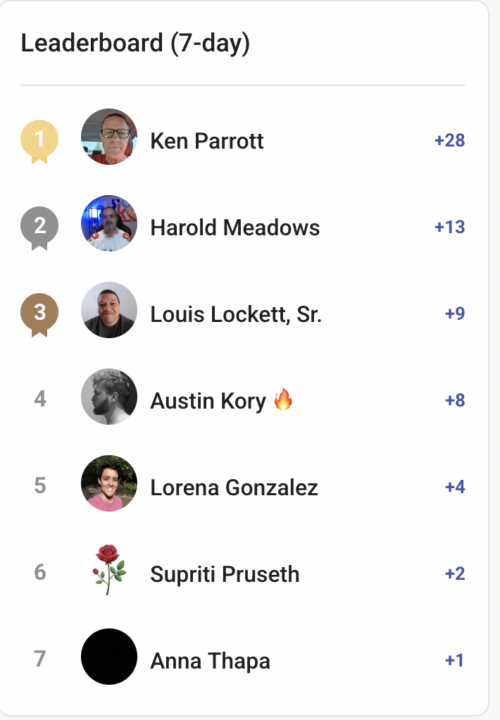Click the rose avatar of Supriti Pruseth
Viewport: 500px width, 720px height.
point(109,570)
